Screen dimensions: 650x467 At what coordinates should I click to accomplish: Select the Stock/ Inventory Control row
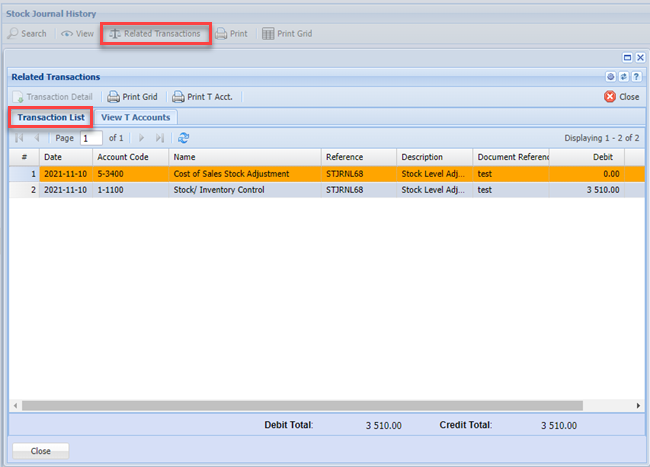pyautogui.click(x=230, y=190)
